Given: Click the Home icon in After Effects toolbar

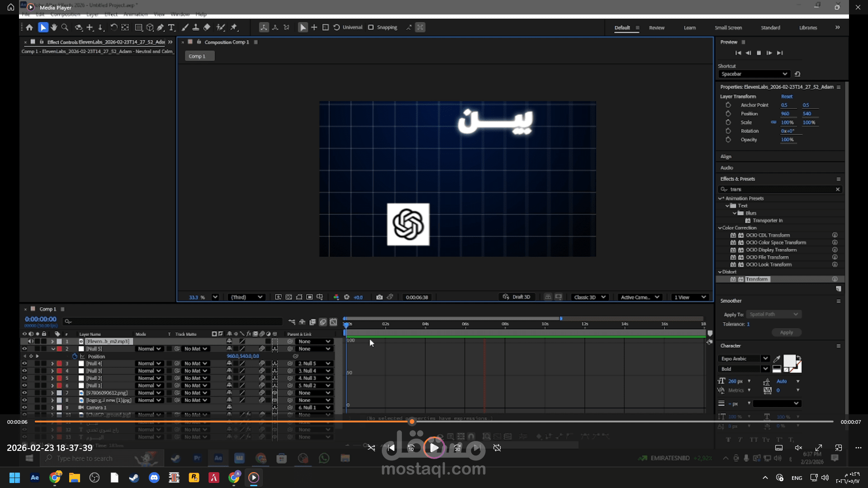Looking at the screenshot, I should (x=29, y=28).
